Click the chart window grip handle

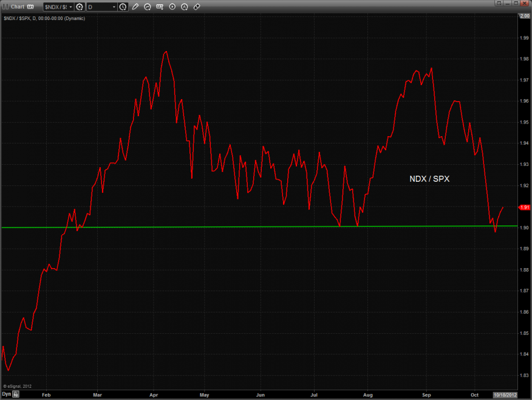click(5, 7)
